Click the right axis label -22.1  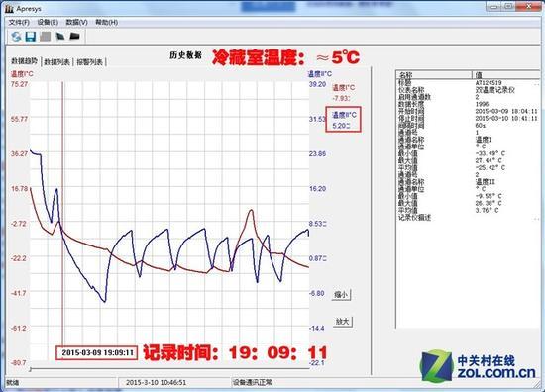[317, 363]
